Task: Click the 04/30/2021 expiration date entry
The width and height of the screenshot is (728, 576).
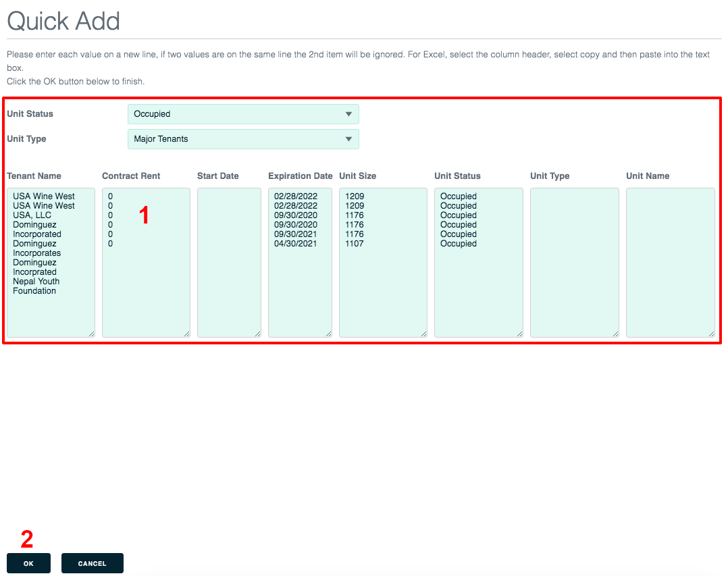Action: click(295, 244)
